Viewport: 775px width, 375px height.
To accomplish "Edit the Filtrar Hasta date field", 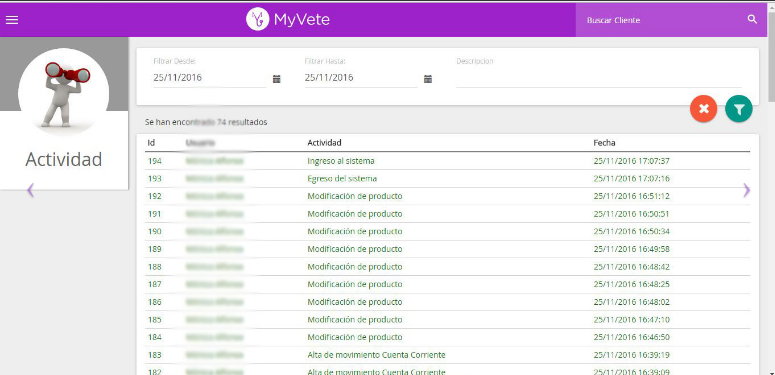I will [x=361, y=78].
